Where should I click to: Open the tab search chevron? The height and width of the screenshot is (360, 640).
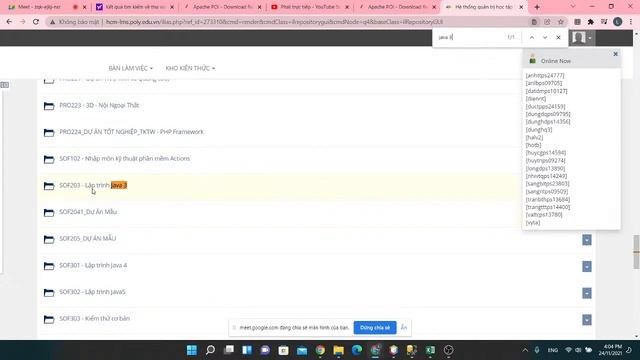(x=573, y=7)
